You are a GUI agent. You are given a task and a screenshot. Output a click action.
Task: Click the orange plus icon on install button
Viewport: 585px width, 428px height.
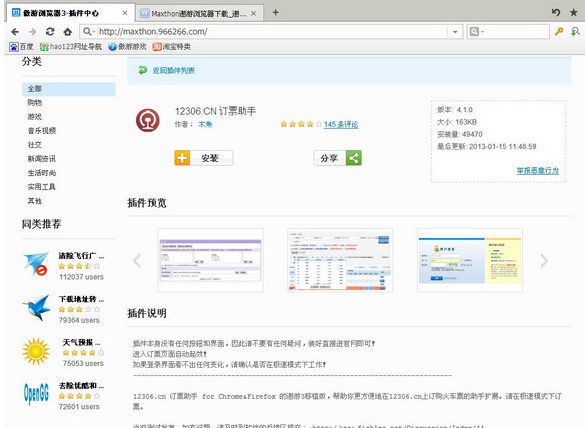pos(182,158)
